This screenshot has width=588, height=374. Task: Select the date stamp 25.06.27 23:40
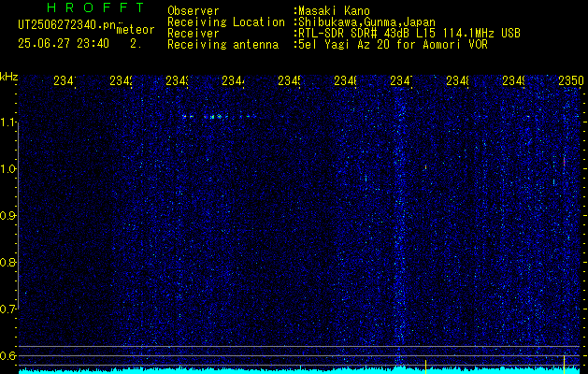64,44
